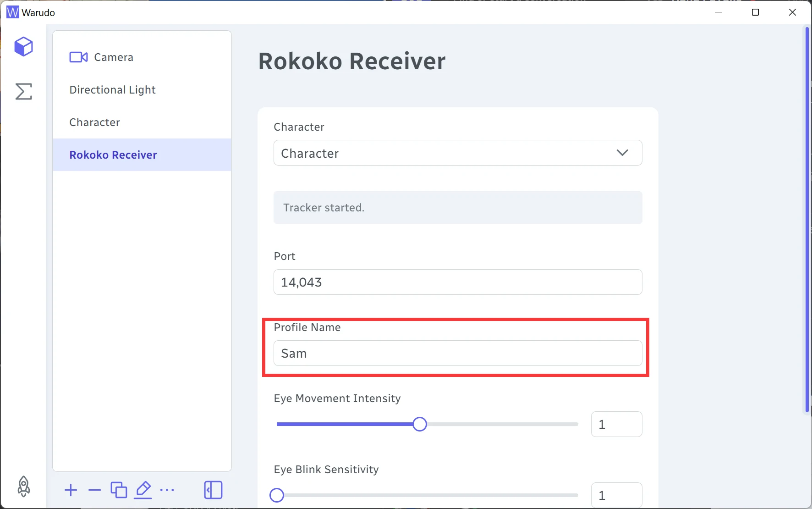Select the Directional Light asset
812x509 pixels.
(x=142, y=90)
